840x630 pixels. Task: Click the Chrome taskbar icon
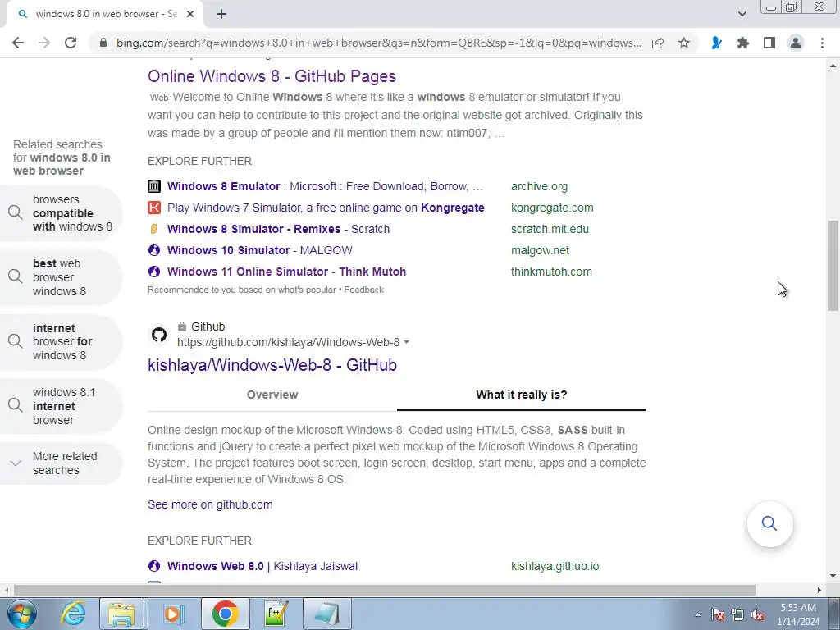point(225,614)
